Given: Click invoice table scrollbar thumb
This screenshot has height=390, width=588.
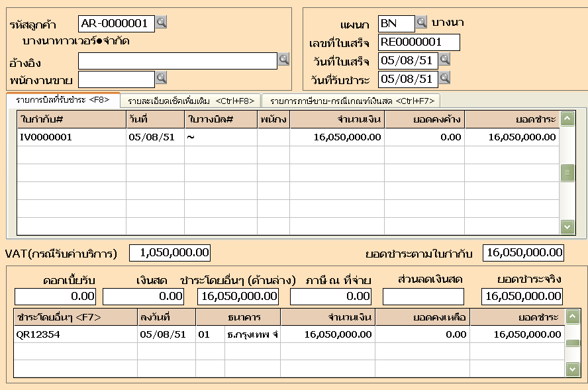Looking at the screenshot, I should 567,172.
